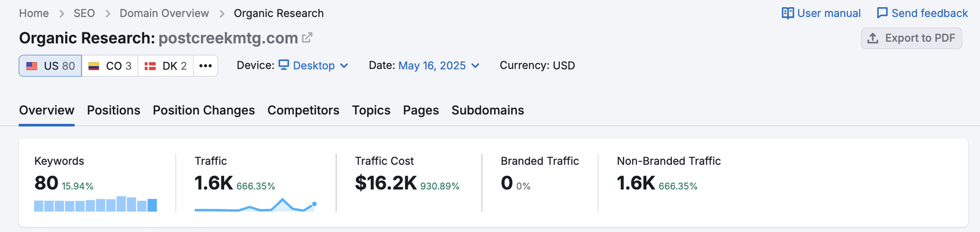The image size is (980, 232).
Task: Expand the Desktop device dropdown
Action: (x=314, y=65)
